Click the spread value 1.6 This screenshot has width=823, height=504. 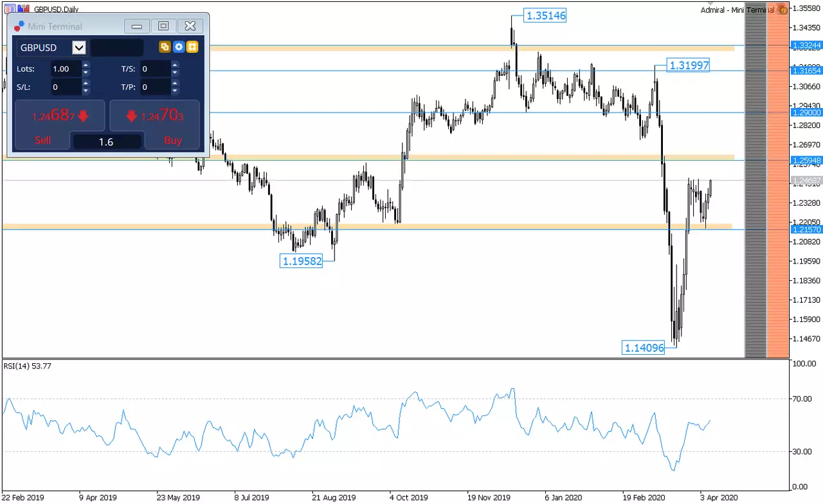[106, 142]
